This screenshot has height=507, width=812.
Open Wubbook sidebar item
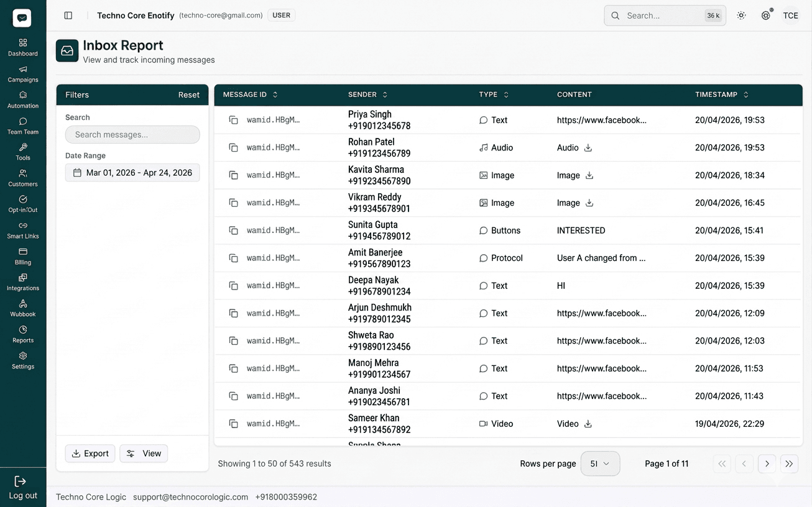[23, 308]
